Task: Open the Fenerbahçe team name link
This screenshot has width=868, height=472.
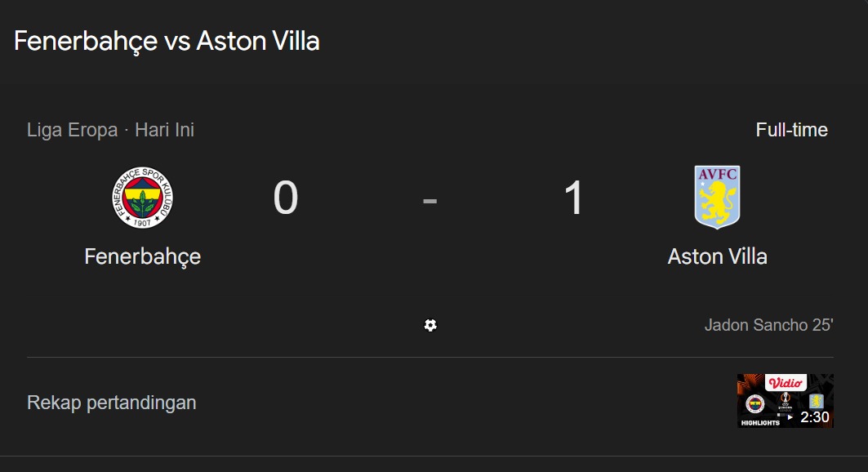Action: coord(142,256)
